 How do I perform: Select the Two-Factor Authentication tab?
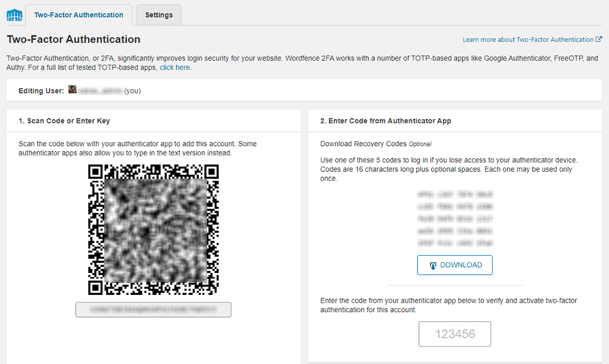78,15
